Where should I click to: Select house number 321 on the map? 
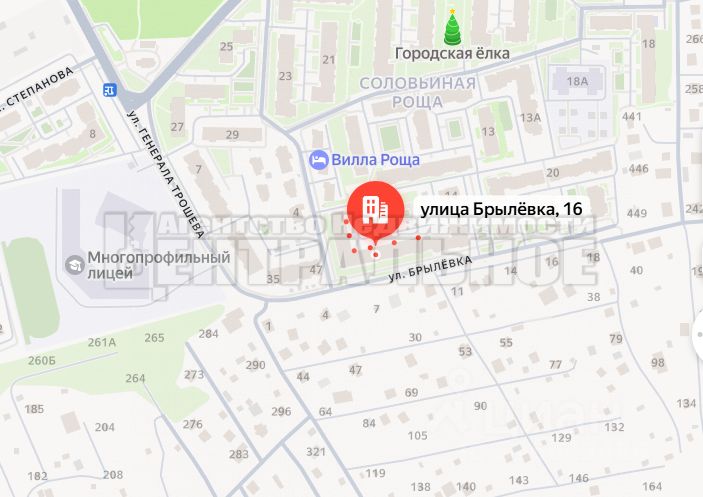pos(316,451)
